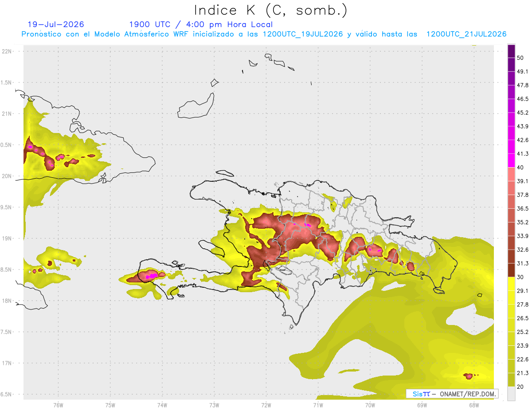This screenshot has width=532, height=411.
Task: Click the colorbar value '30'
Action: (520, 278)
